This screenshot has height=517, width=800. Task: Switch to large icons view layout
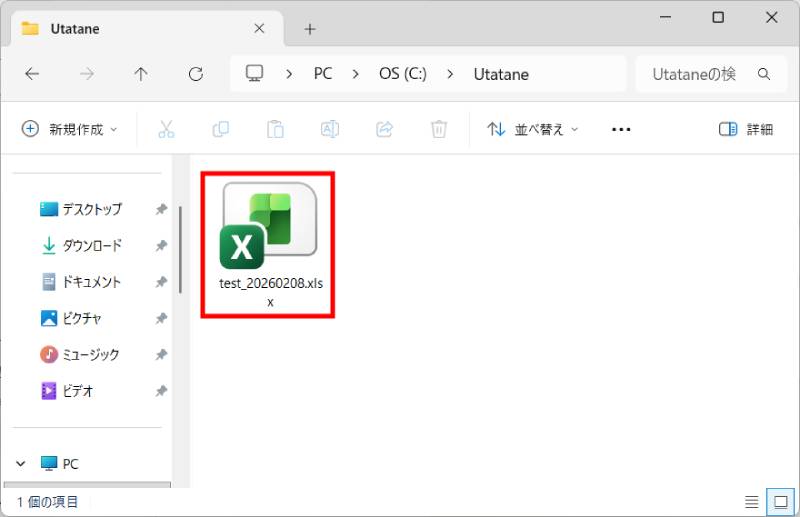coord(778,501)
